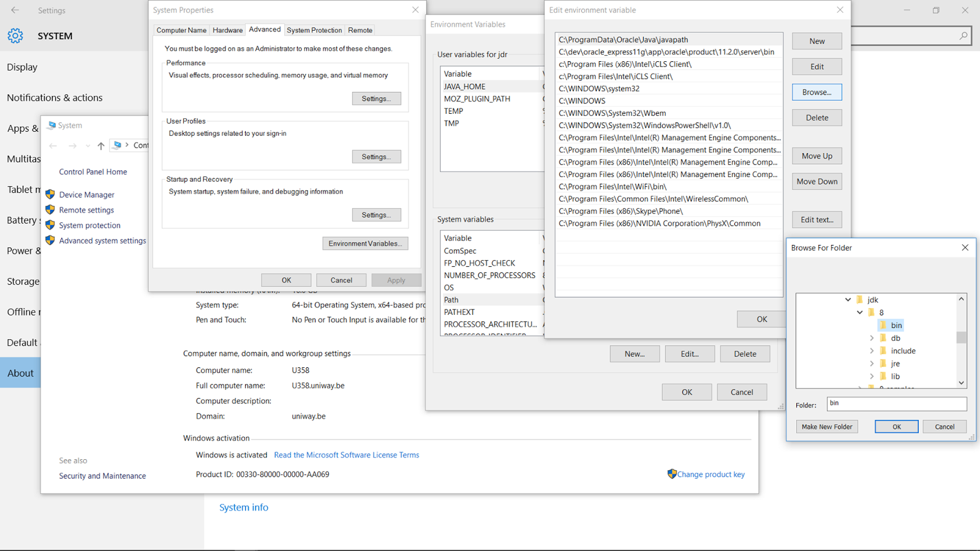Switch to the Hardware tab

(227, 30)
